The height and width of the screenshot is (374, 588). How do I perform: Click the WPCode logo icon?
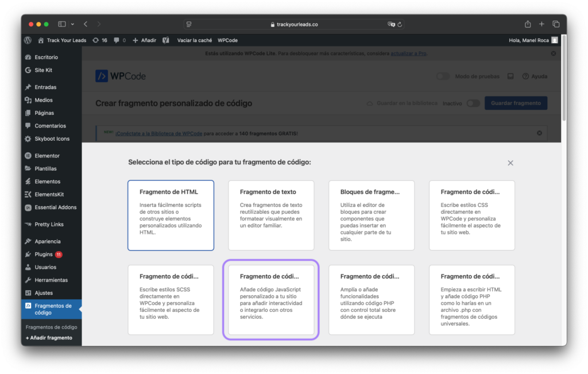point(102,76)
